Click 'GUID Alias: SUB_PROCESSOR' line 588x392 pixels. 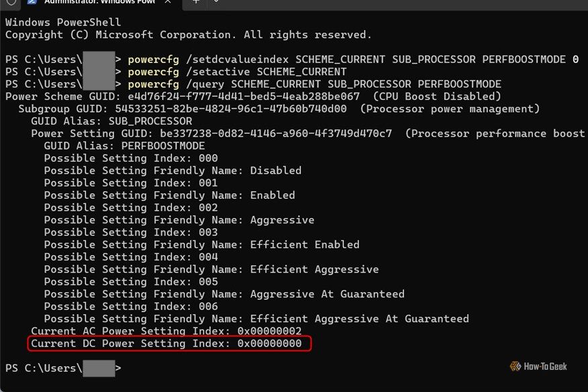coord(111,121)
